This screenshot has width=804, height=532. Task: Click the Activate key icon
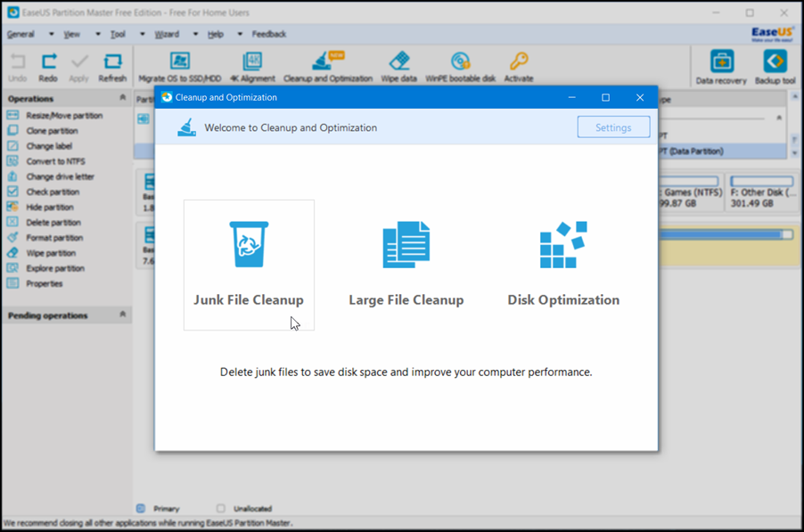[x=519, y=61]
